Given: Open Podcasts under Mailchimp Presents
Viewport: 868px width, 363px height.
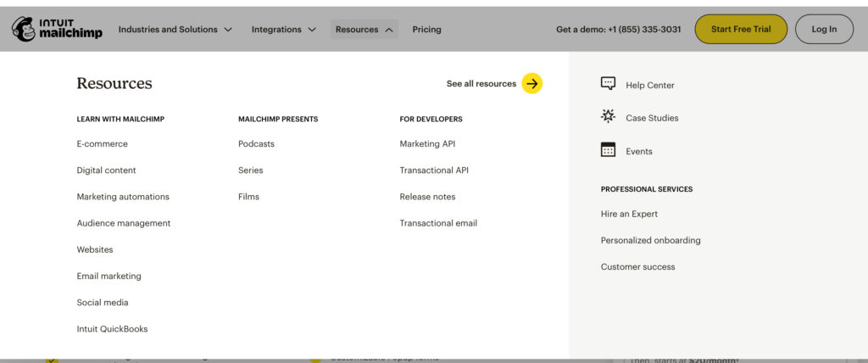Looking at the screenshot, I should click(x=256, y=143).
